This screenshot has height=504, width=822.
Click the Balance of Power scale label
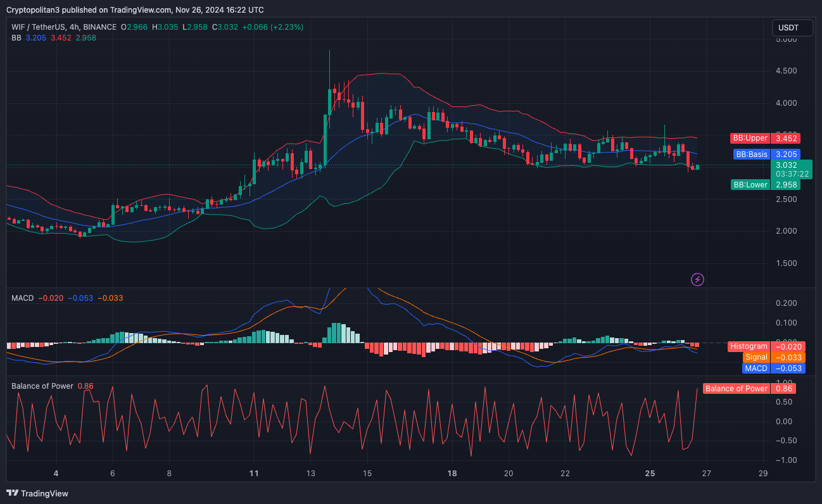point(736,389)
